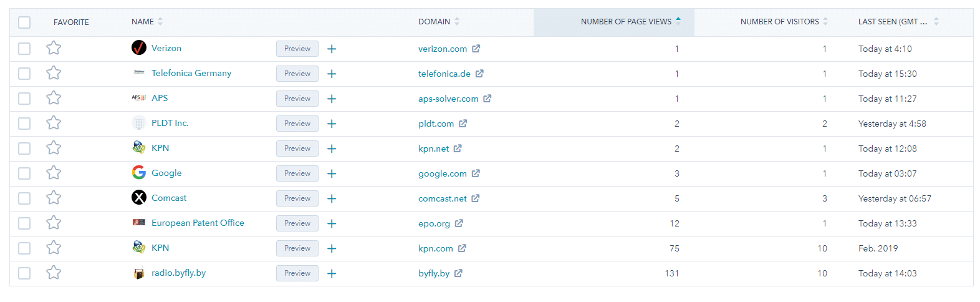The height and width of the screenshot is (302, 980).
Task: Click 'Feb. 2019' last seen cell
Action: pyautogui.click(x=878, y=248)
